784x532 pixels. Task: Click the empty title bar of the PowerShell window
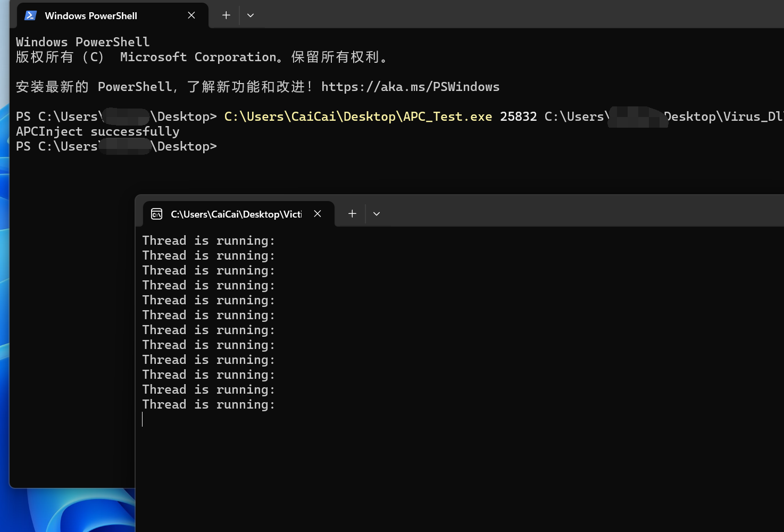point(479,15)
